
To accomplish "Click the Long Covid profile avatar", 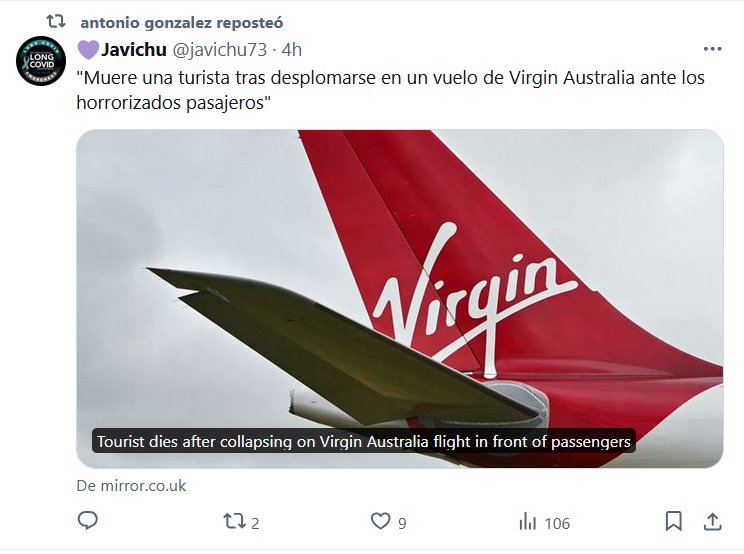I will tap(41, 61).
